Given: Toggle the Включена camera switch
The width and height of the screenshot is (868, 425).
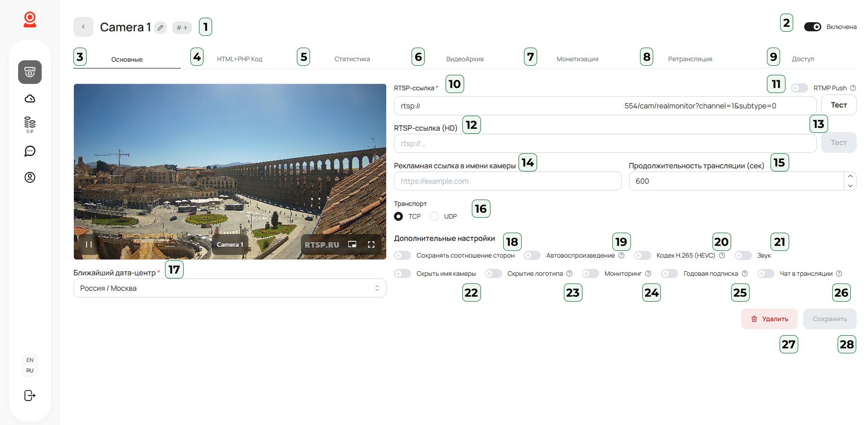Looking at the screenshot, I should (x=813, y=27).
